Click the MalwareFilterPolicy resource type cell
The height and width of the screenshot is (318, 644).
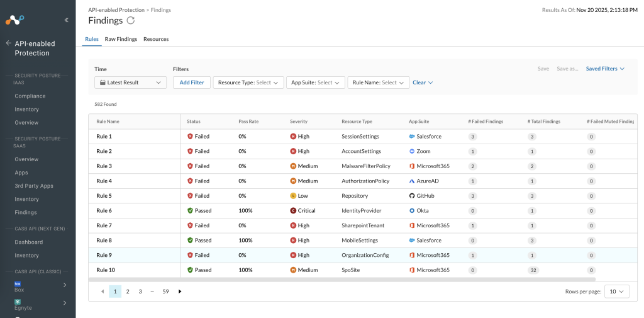pyautogui.click(x=366, y=166)
